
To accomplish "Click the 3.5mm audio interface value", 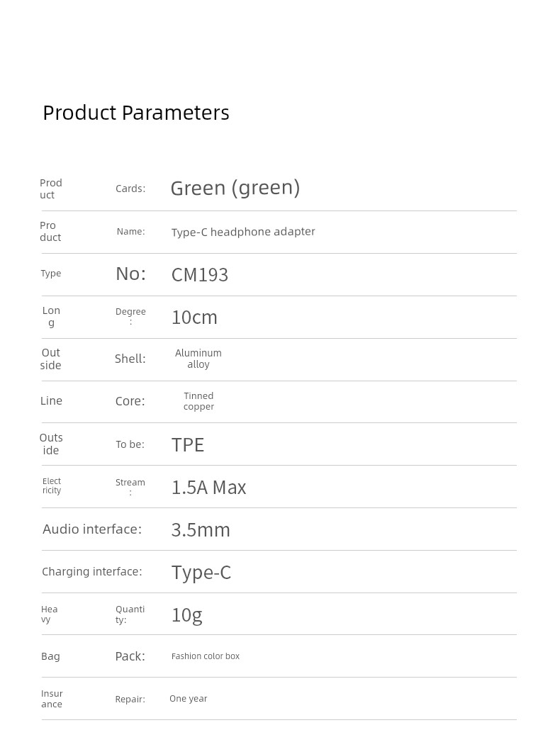I will click(201, 530).
